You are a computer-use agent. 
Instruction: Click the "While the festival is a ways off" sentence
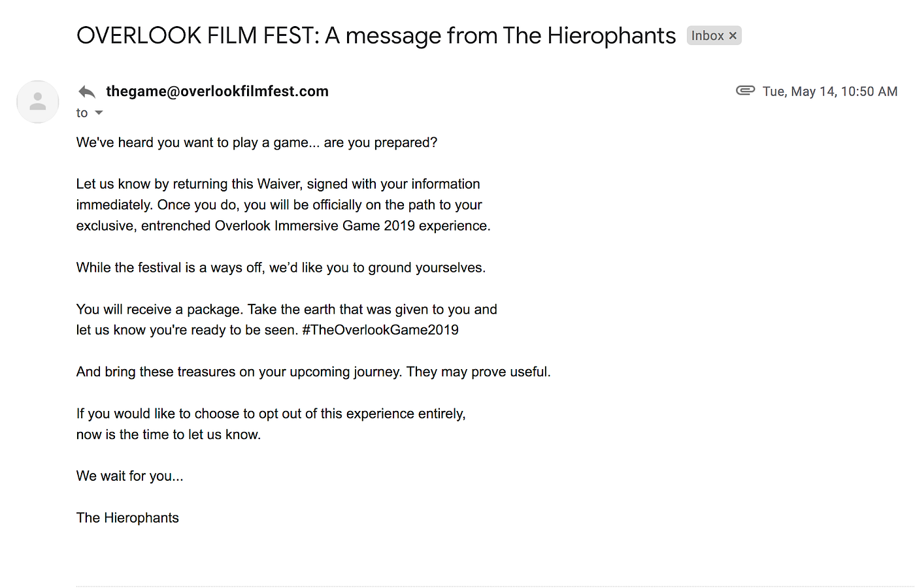(280, 268)
